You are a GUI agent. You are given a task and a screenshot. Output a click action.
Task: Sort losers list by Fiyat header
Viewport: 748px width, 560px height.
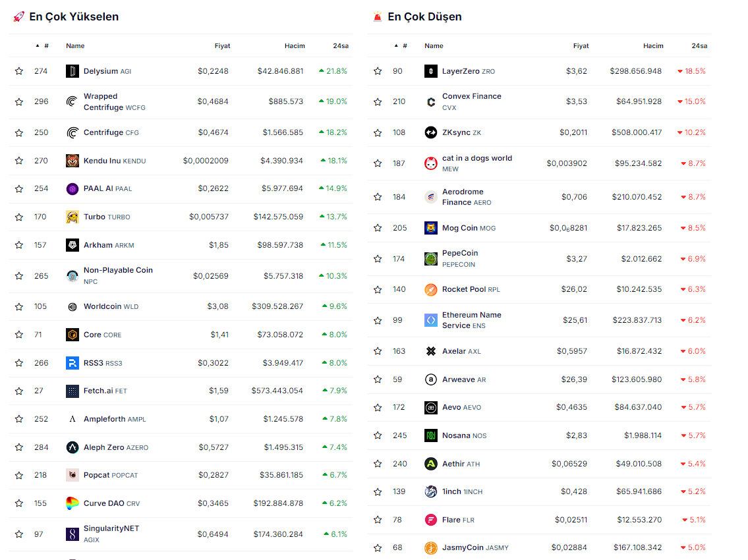581,46
